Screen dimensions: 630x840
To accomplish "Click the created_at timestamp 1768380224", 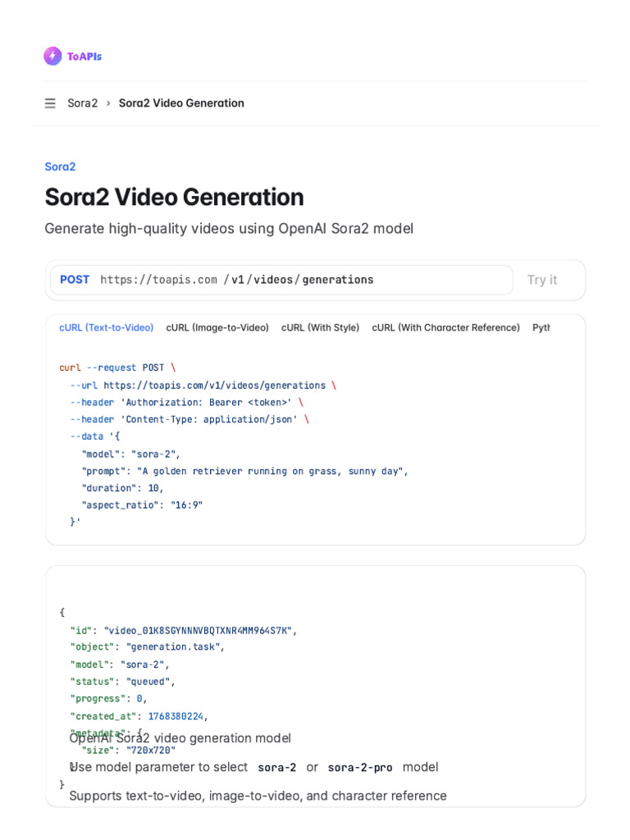I will [176, 716].
